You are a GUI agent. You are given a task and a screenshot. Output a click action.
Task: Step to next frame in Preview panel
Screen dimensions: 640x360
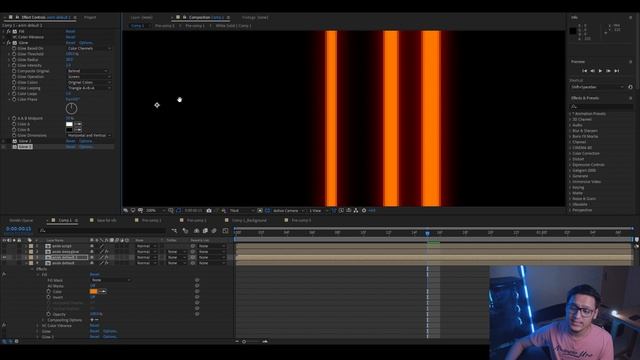[608, 71]
